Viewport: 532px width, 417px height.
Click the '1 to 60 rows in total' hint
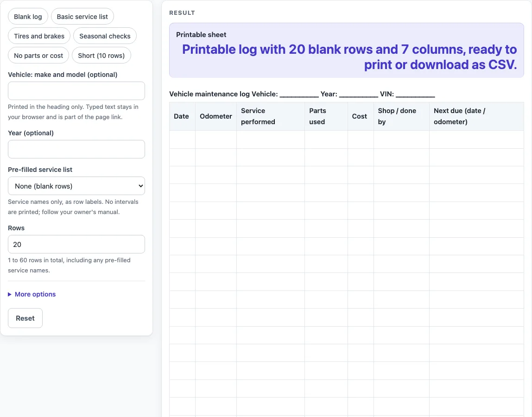click(x=69, y=265)
